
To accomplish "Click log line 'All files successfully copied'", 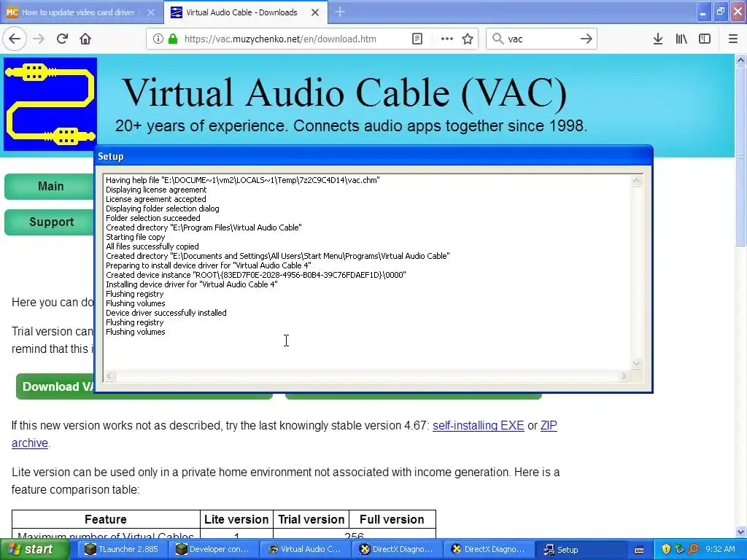I will (x=152, y=246).
